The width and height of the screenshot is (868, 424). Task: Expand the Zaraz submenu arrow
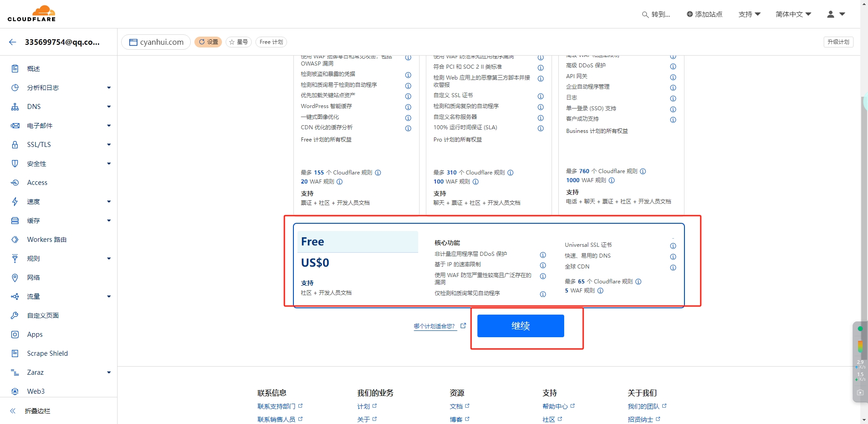point(109,372)
